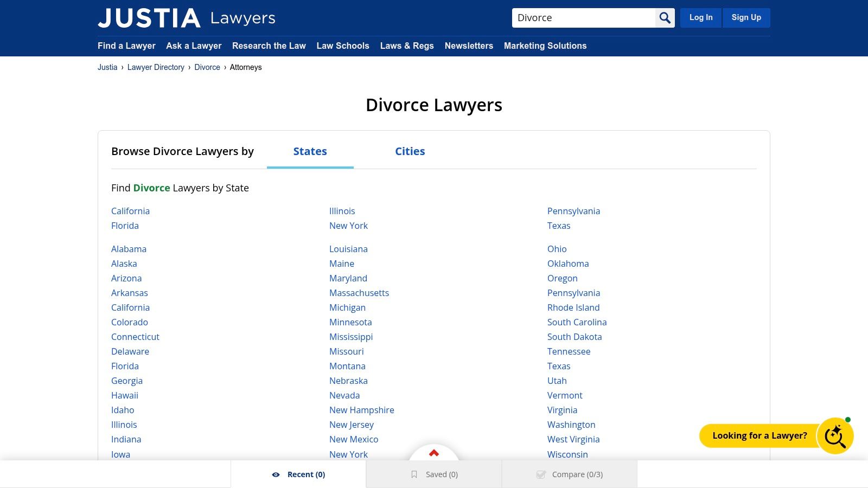
Task: Select Massachusetts link
Action: (x=359, y=293)
